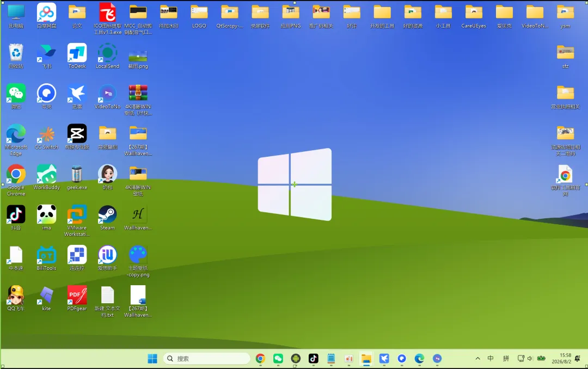Open the notification bell in the tray
The image size is (588, 369).
pyautogui.click(x=578, y=359)
